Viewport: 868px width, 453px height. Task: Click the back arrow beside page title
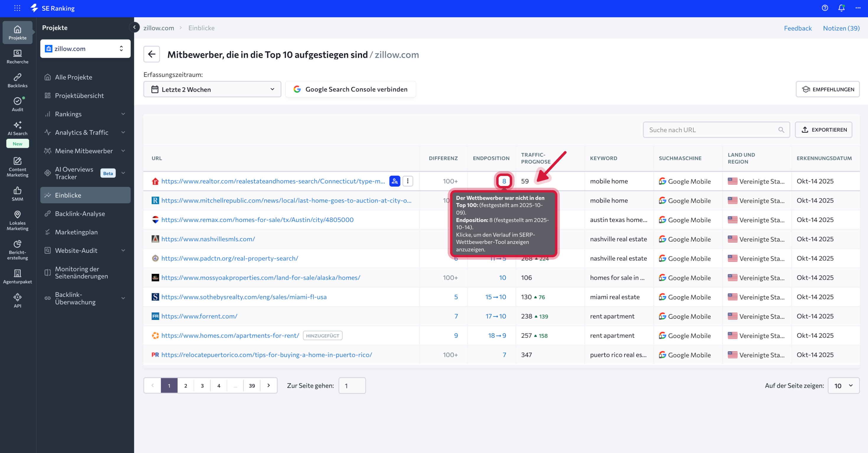(x=152, y=54)
